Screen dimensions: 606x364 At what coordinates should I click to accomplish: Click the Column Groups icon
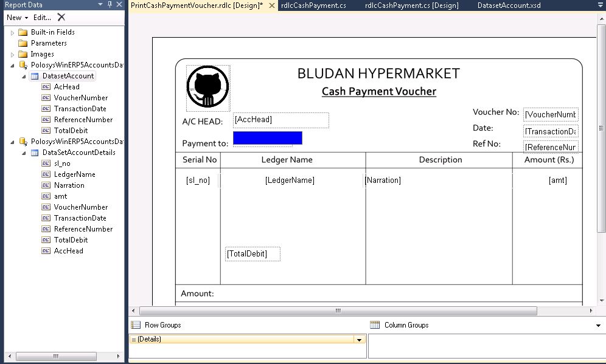click(x=375, y=325)
